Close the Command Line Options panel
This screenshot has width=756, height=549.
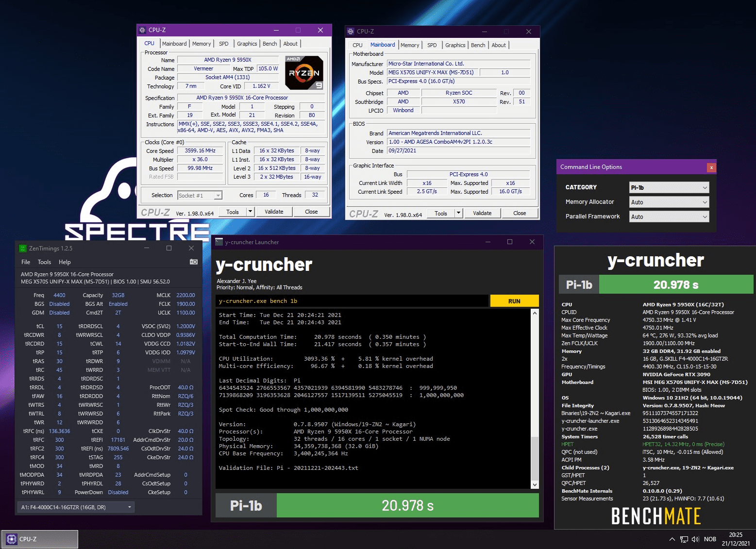coord(711,167)
